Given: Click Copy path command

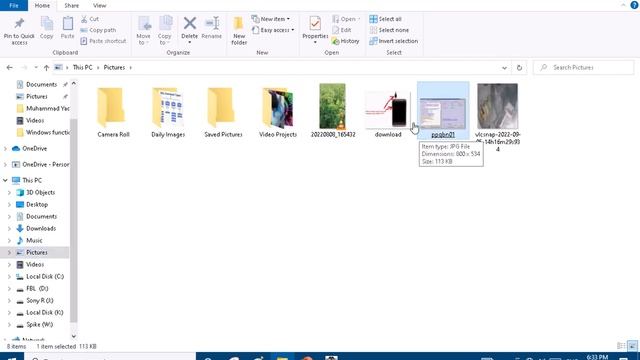Looking at the screenshot, I should [x=98, y=30].
